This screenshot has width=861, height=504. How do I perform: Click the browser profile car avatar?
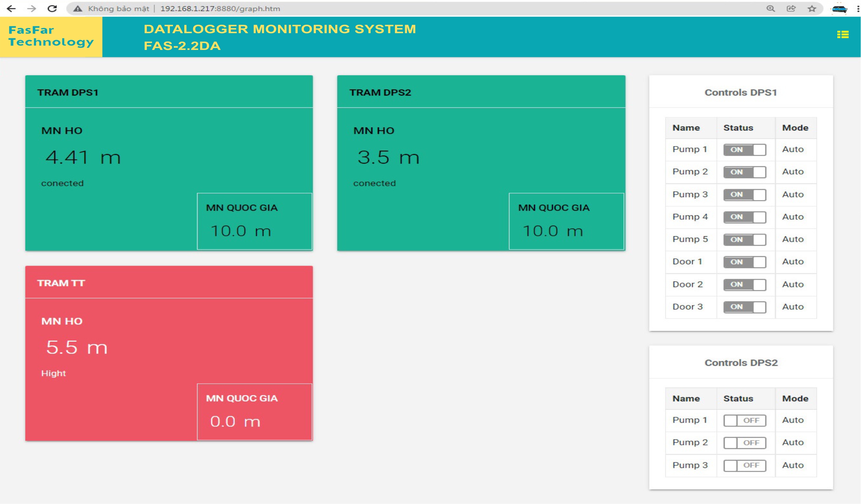coord(839,8)
